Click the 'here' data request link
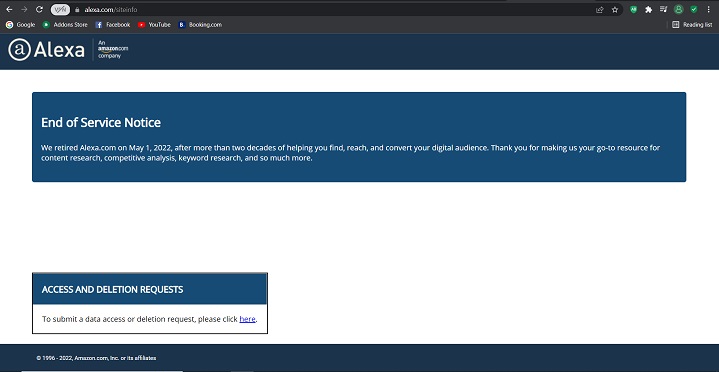 tap(247, 319)
